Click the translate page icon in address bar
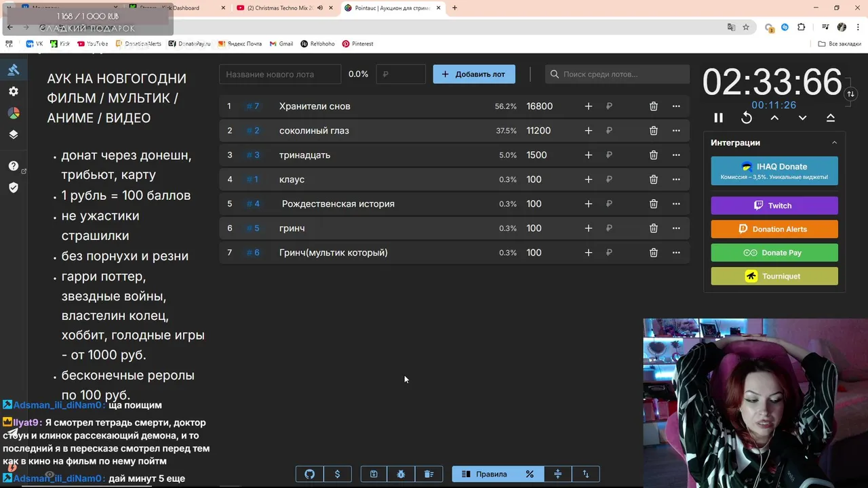Screen dimensions: 868x488 tap(731, 27)
